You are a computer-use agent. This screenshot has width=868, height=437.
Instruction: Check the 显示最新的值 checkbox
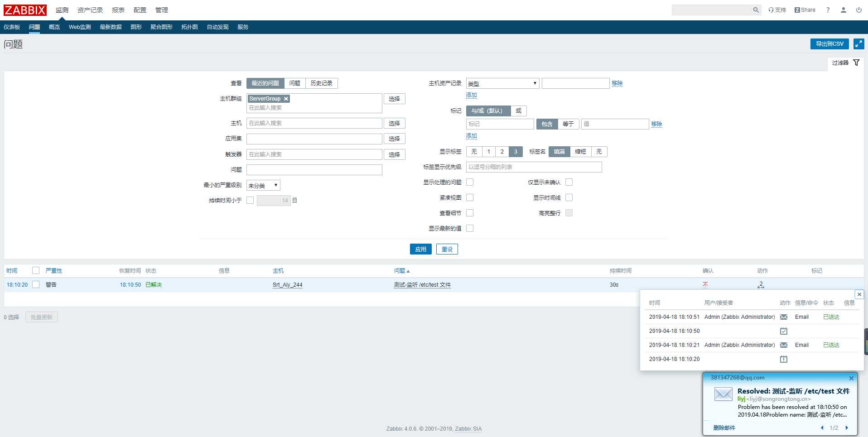470,228
